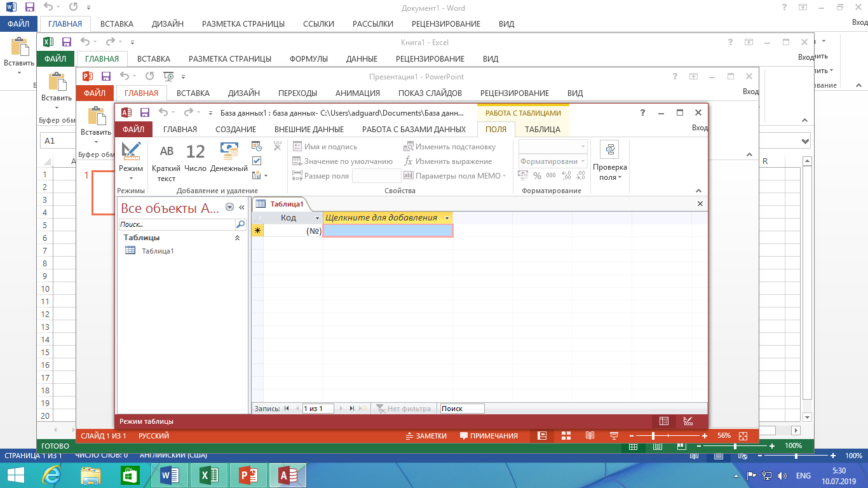The height and width of the screenshot is (488, 868).
Task: Go to last record navigation button
Action: point(351,409)
